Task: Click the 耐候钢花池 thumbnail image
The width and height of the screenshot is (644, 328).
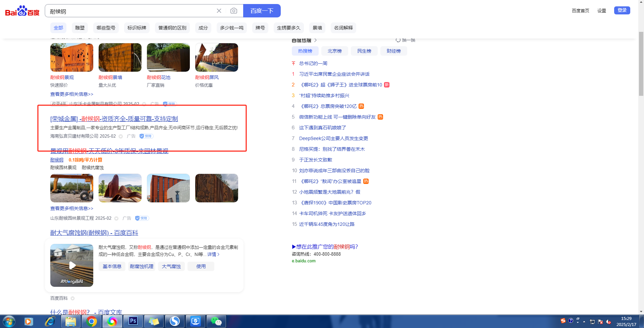Action: click(x=168, y=57)
